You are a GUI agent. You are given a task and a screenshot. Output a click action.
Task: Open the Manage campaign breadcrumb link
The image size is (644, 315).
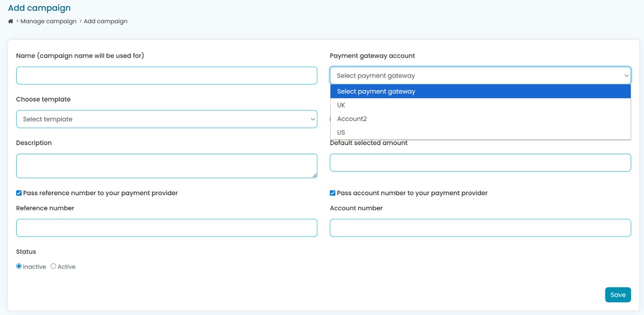pos(48,21)
